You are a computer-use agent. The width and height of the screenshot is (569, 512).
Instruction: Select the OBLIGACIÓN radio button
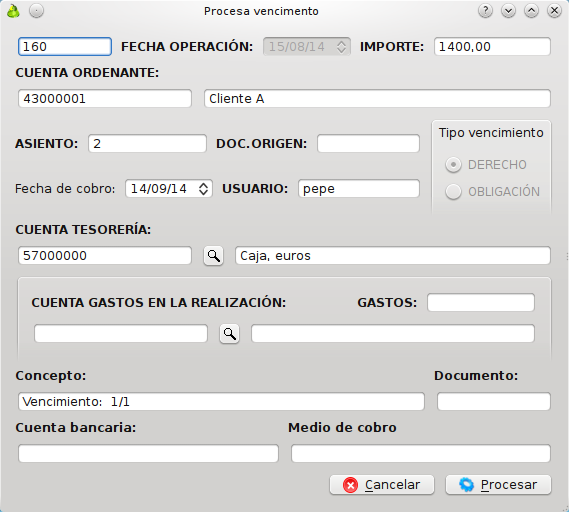coord(453,192)
